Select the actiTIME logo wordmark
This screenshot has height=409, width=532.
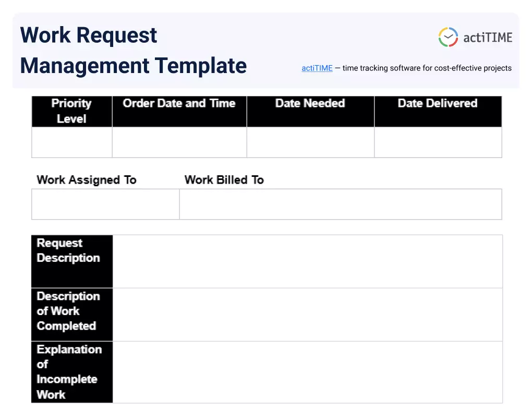(488, 37)
